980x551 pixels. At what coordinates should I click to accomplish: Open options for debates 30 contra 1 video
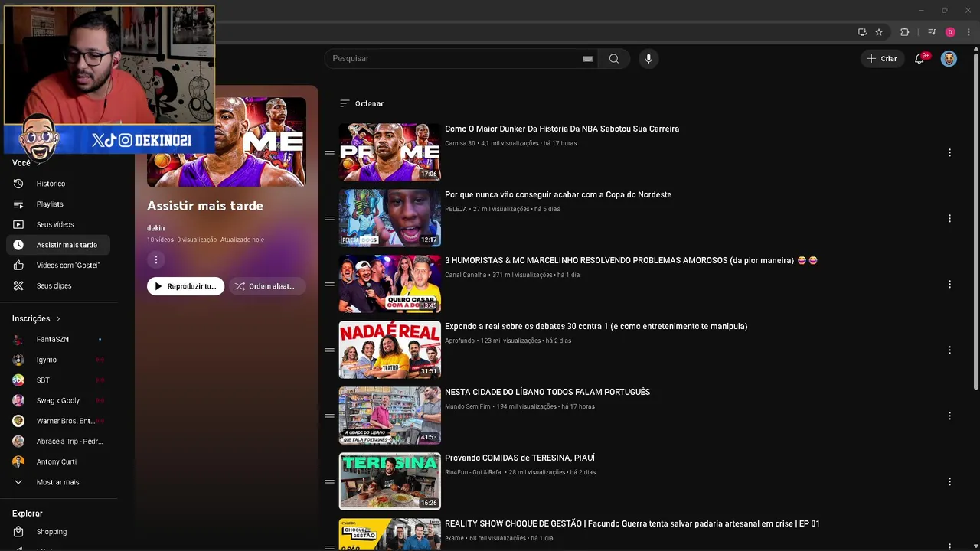tap(949, 350)
